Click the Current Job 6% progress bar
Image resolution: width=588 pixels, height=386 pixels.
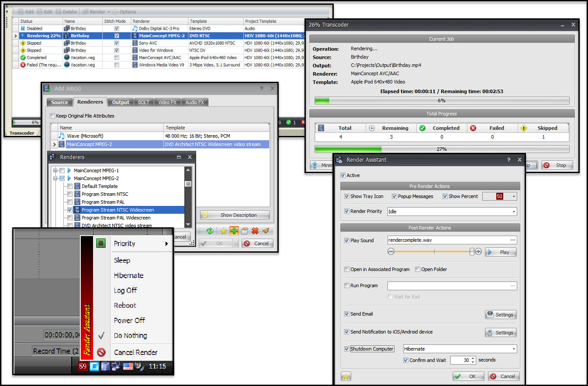tap(442, 101)
